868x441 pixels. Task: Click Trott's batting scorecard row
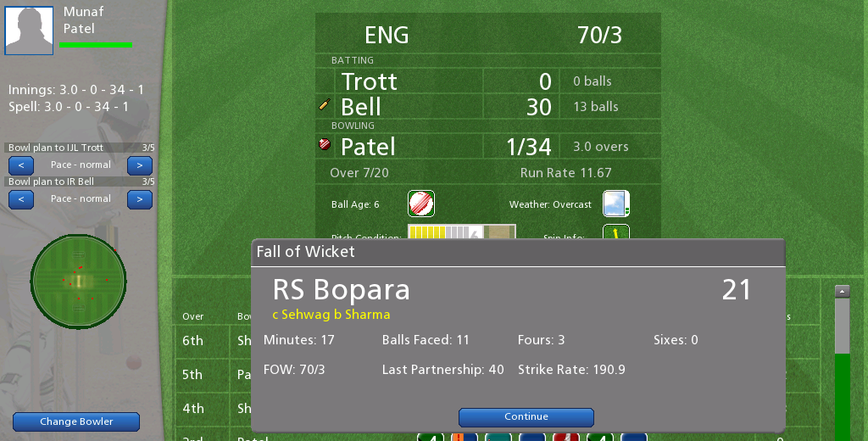(x=488, y=81)
